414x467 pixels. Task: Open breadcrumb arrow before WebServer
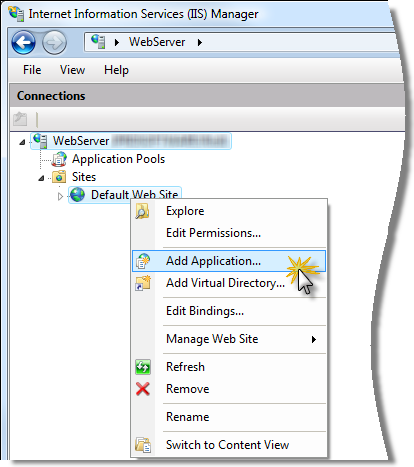[x=117, y=42]
